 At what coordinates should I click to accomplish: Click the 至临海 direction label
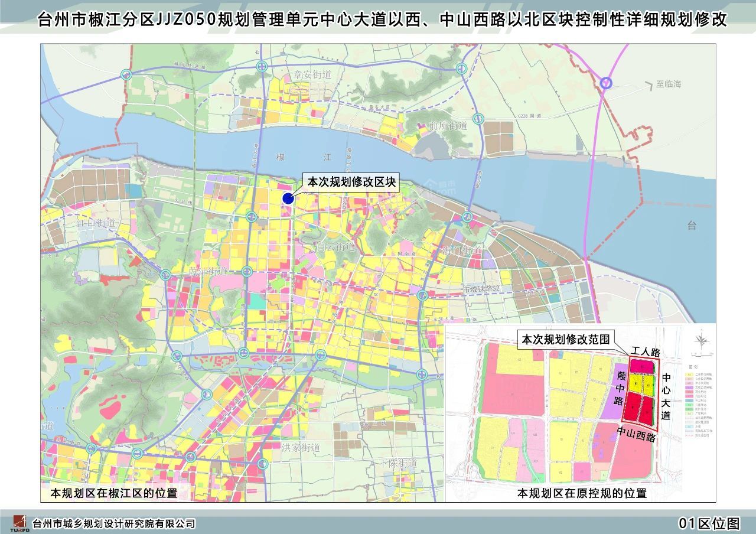coord(669,84)
